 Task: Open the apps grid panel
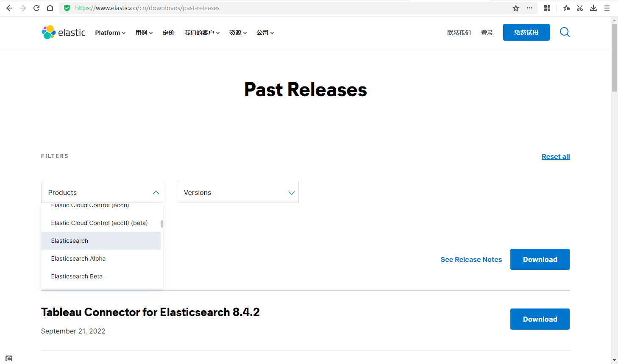(547, 8)
